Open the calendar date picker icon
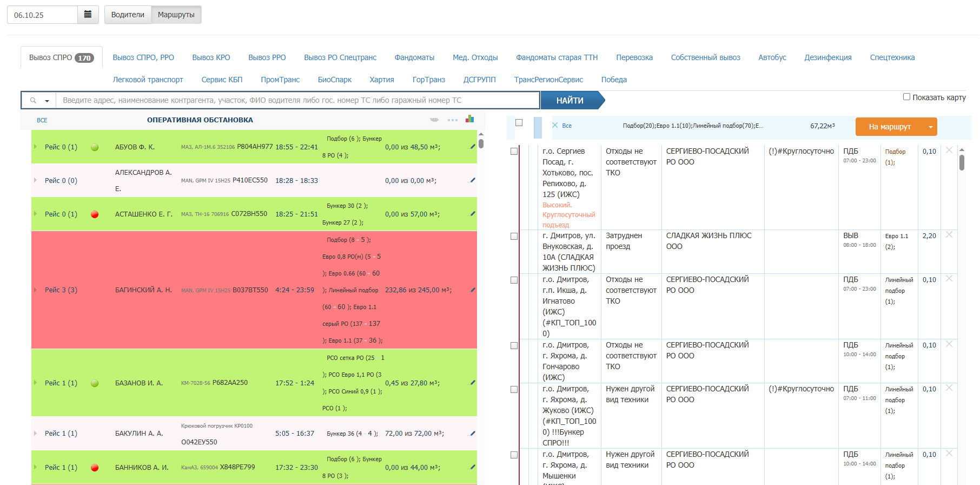The height and width of the screenshot is (485, 980). pos(88,15)
